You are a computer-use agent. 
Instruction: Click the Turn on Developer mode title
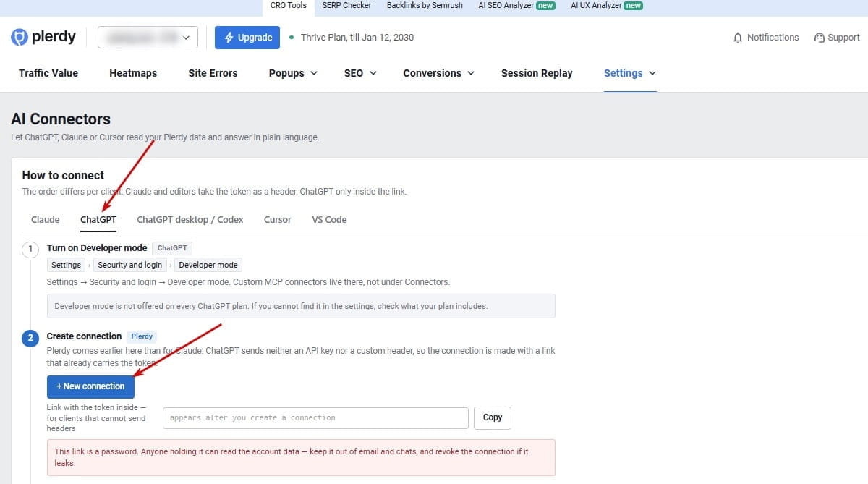97,248
